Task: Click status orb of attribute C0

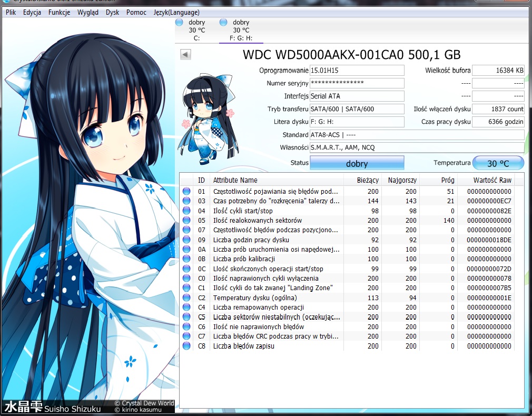Action: click(x=186, y=278)
